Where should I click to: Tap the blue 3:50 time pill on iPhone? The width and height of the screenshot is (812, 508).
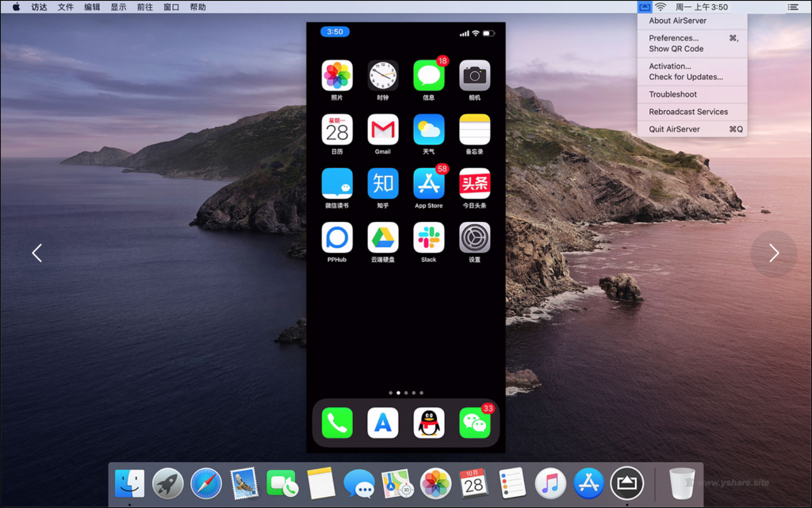[335, 32]
